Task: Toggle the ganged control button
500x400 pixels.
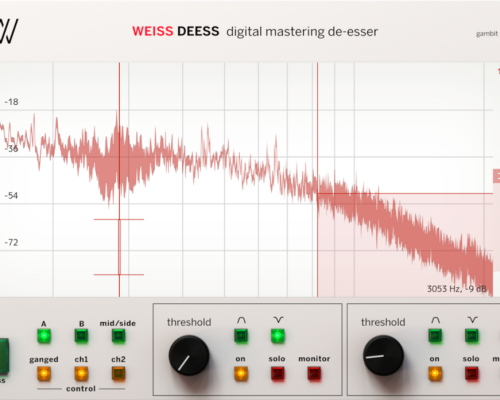Action: pyautogui.click(x=44, y=373)
